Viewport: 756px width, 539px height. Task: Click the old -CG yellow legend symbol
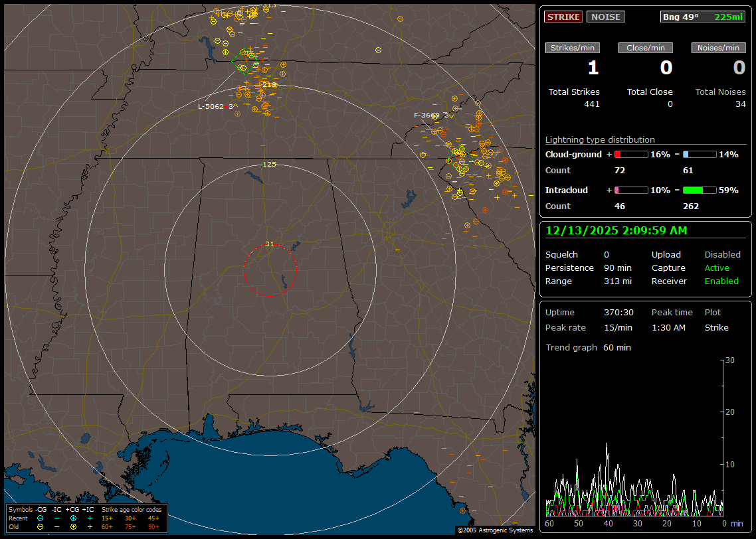[x=40, y=526]
